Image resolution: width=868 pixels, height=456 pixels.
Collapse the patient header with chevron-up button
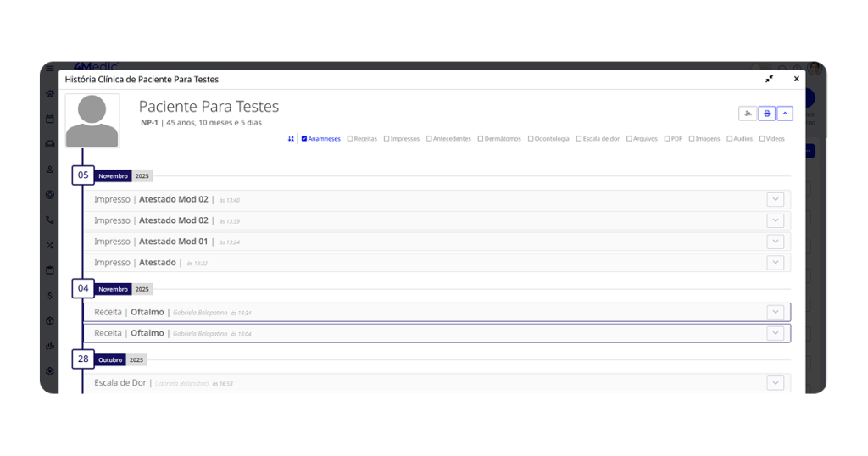pos(785,114)
